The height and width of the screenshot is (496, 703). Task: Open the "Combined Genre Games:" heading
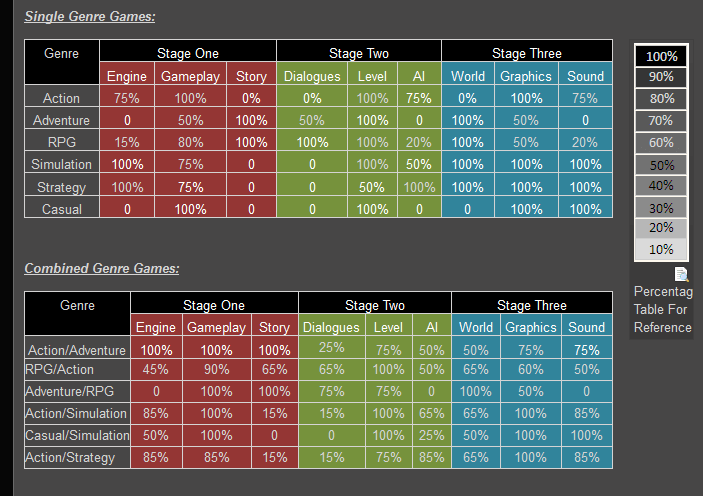click(x=101, y=268)
